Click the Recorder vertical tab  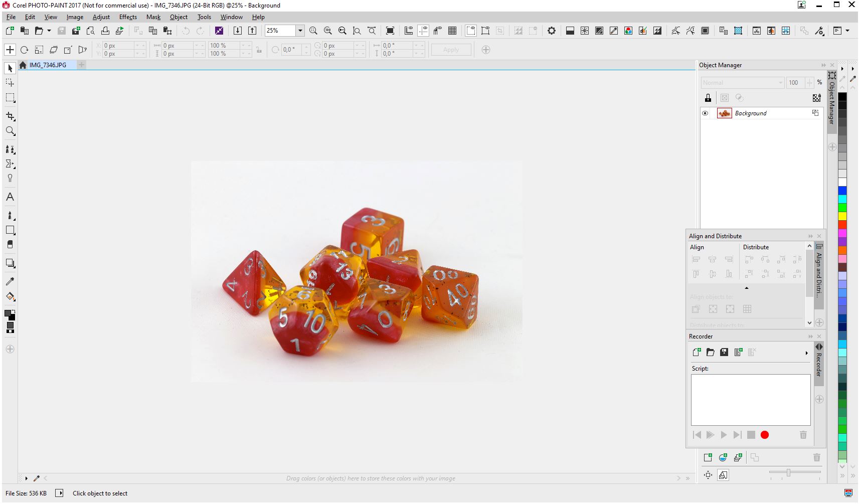tap(819, 365)
